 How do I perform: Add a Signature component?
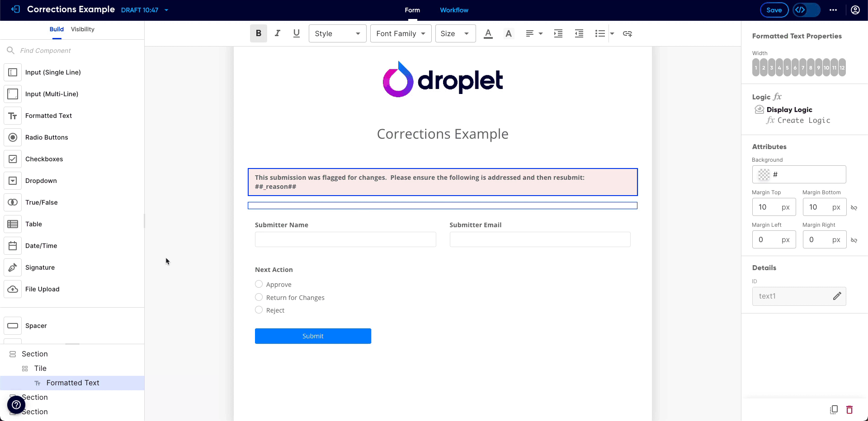40,267
